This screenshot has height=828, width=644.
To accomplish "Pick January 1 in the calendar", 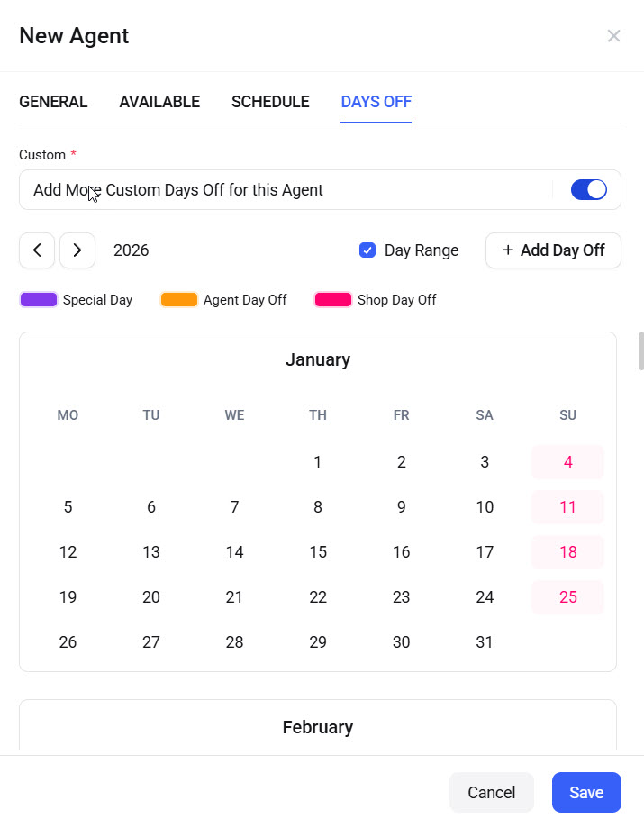I will pos(318,462).
